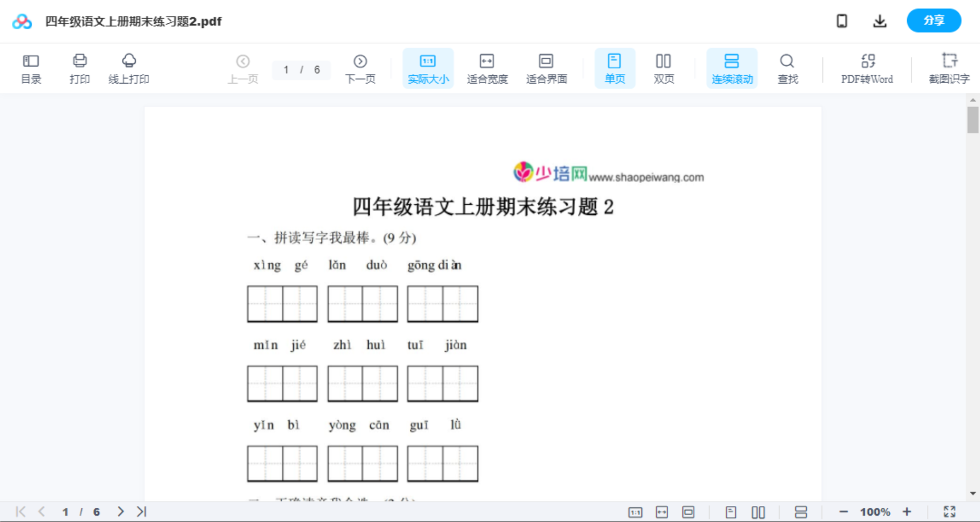Jump to last page using bottom navigation

(x=141, y=511)
